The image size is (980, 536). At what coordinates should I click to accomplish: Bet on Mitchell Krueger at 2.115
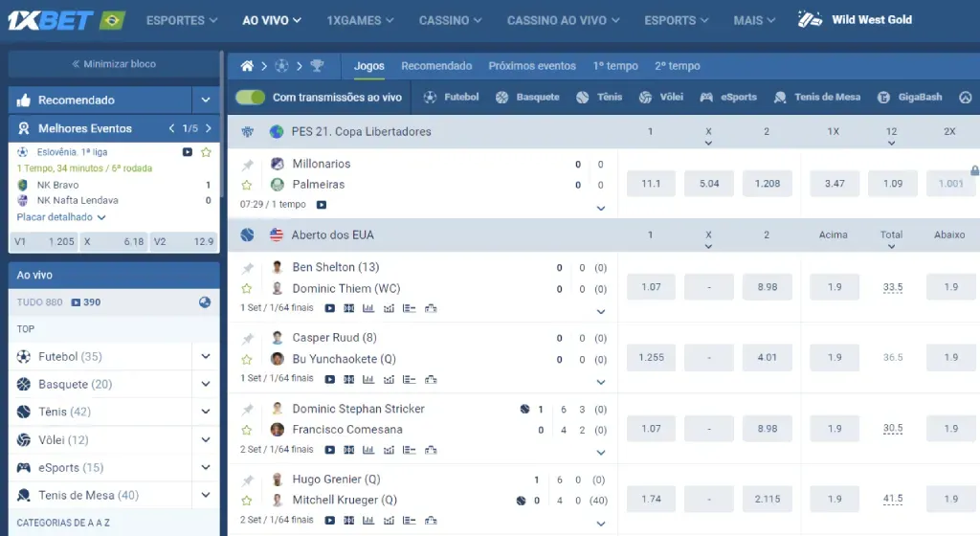pyautogui.click(x=768, y=499)
